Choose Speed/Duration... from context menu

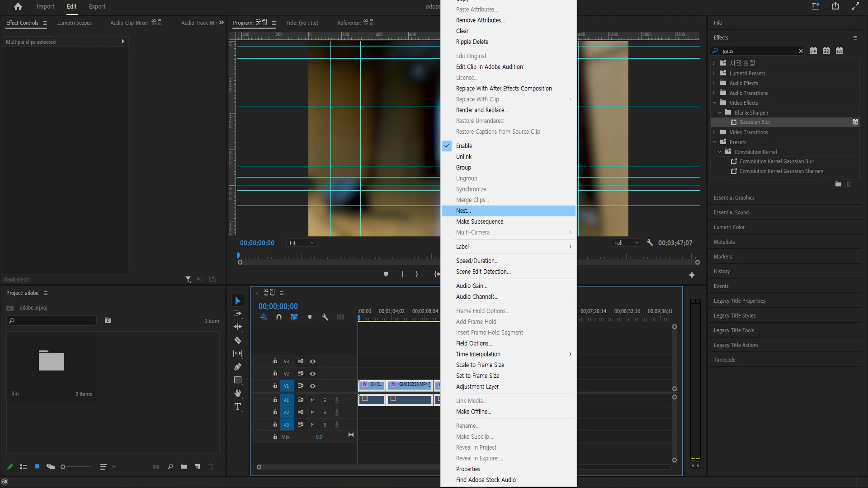click(x=477, y=261)
